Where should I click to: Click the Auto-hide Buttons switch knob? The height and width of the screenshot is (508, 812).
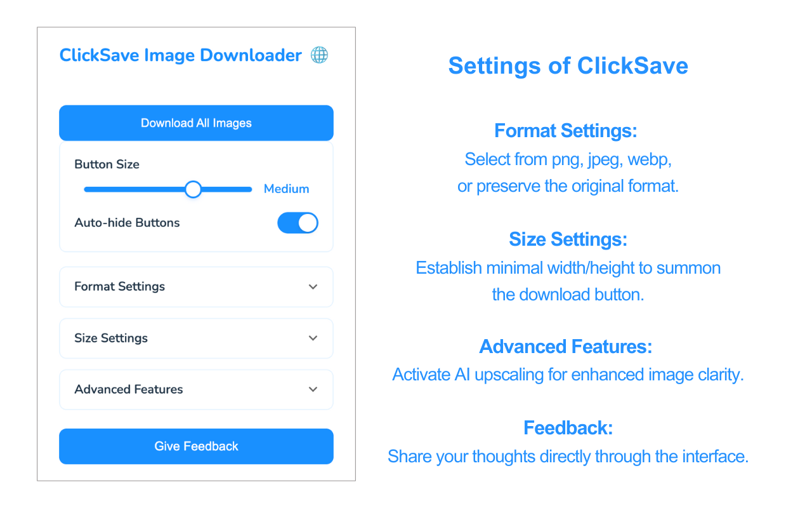(x=307, y=222)
